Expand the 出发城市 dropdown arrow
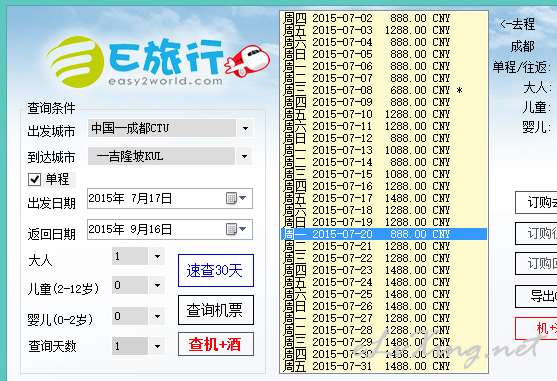The height and width of the screenshot is (381, 557). 245,128
